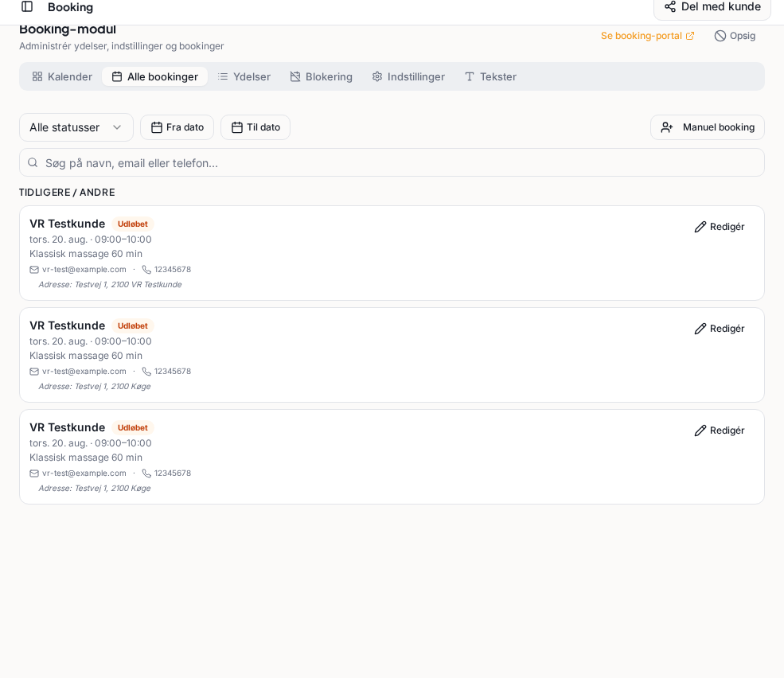This screenshot has height=678, width=784.
Task: Switch to the Kalender tab
Action: click(63, 76)
